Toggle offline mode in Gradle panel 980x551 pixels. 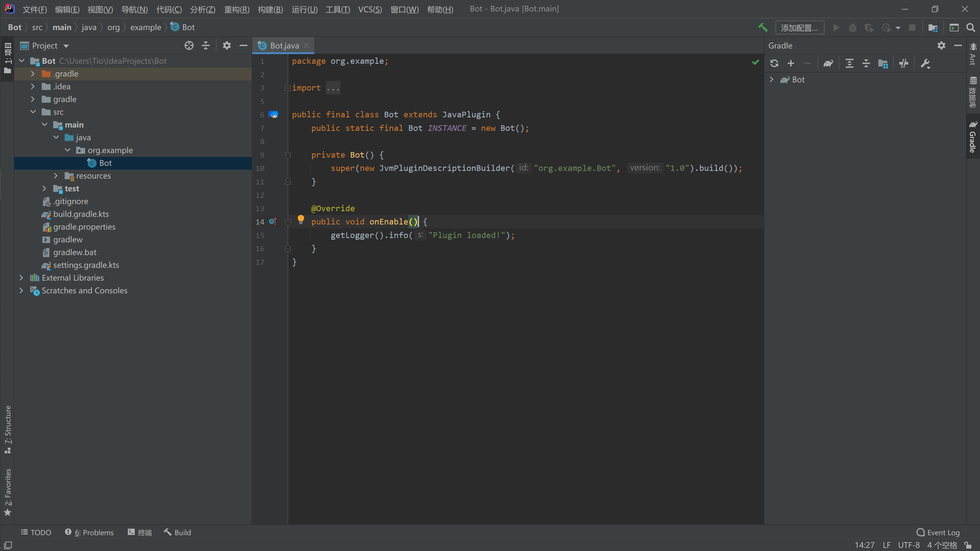pyautogui.click(x=904, y=63)
